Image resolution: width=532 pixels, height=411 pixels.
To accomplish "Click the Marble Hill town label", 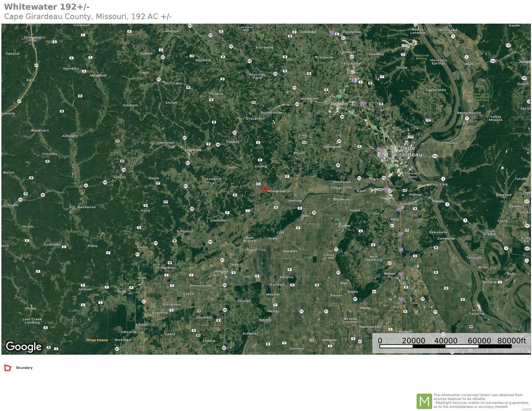I will pos(193,150).
